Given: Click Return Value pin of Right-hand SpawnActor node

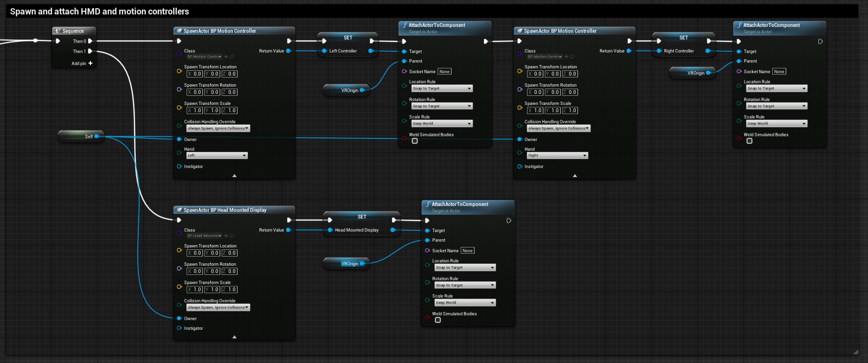Looking at the screenshot, I should pos(629,51).
